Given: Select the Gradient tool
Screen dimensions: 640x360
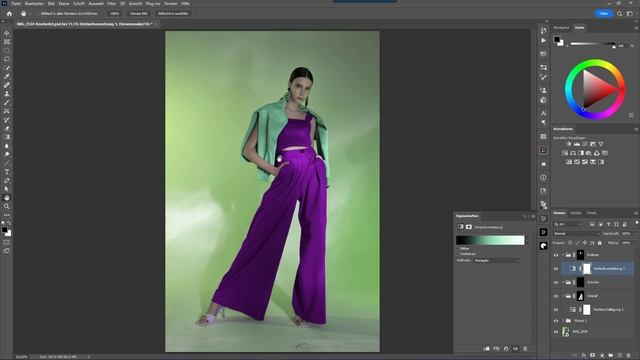Looking at the screenshot, I should click(7, 137).
